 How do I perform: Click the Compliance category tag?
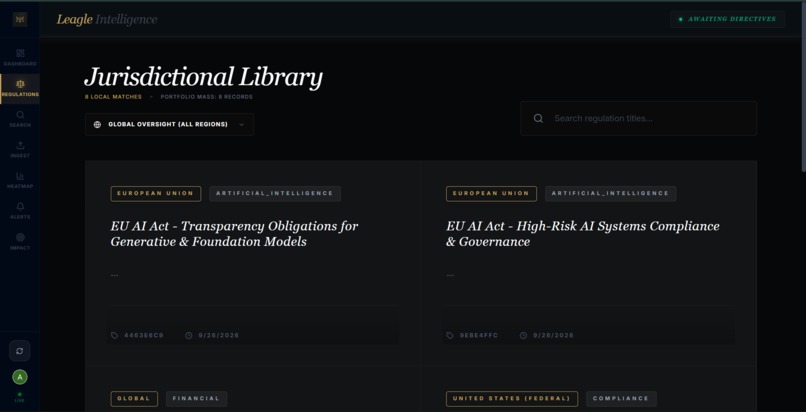621,399
